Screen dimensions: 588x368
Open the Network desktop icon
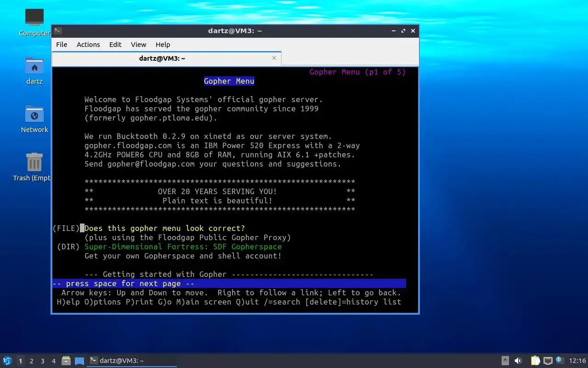[34, 114]
